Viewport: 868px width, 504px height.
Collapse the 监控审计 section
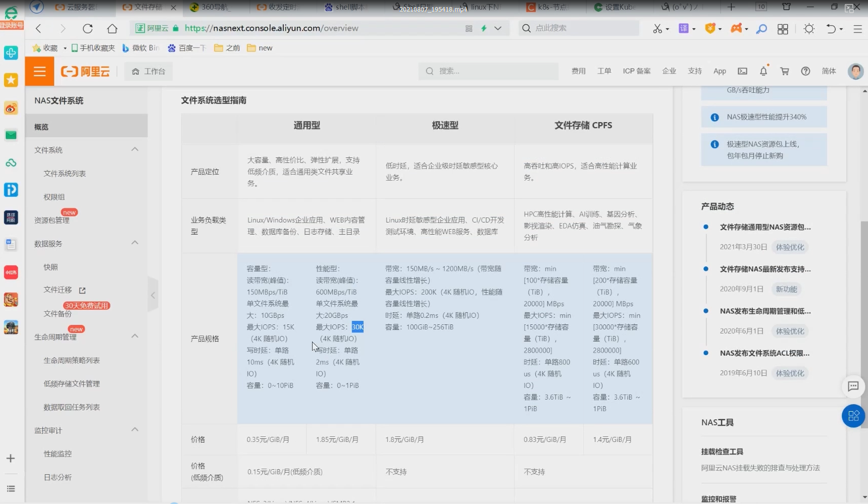pos(135,430)
